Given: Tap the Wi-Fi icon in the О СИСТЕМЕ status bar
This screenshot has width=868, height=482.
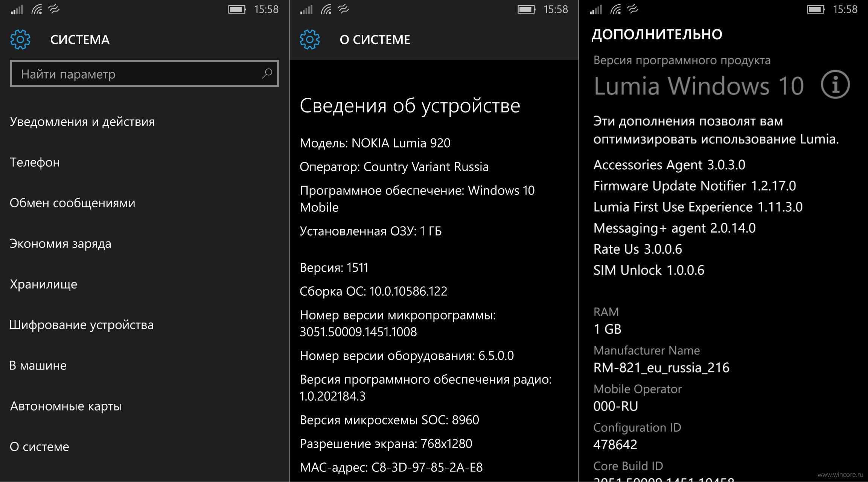Looking at the screenshot, I should coord(326,9).
